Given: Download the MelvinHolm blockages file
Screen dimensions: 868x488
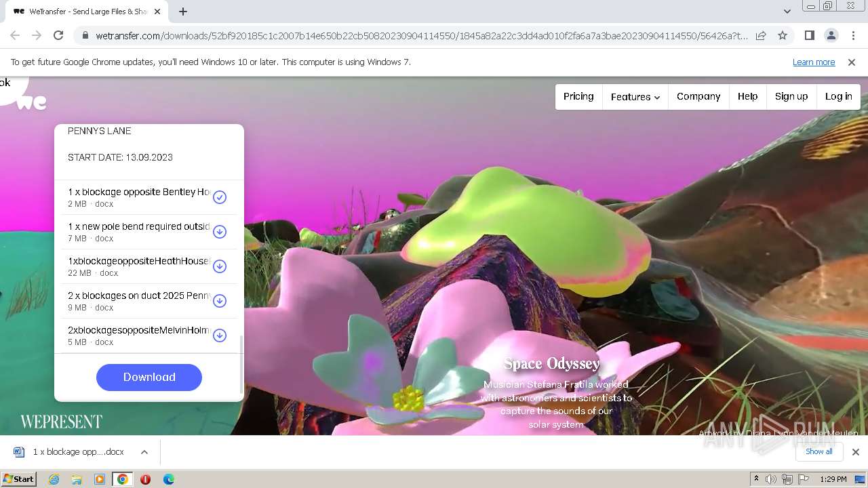Looking at the screenshot, I should 220,335.
